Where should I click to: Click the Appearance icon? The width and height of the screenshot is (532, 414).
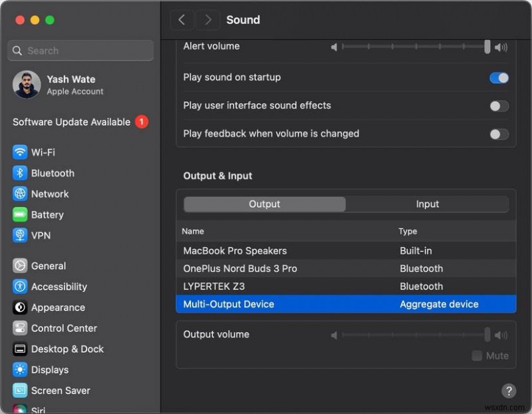(x=20, y=307)
